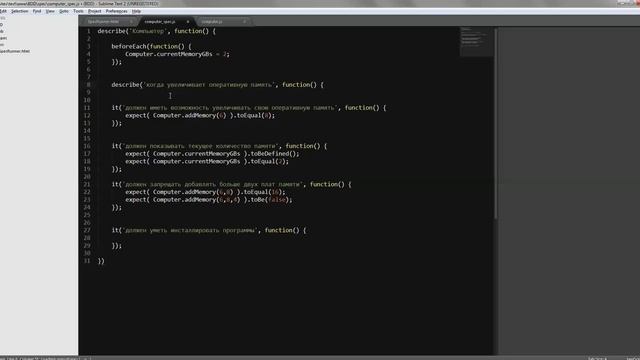Open the Goto menu
This screenshot has height=360, width=640.
(x=64, y=11)
